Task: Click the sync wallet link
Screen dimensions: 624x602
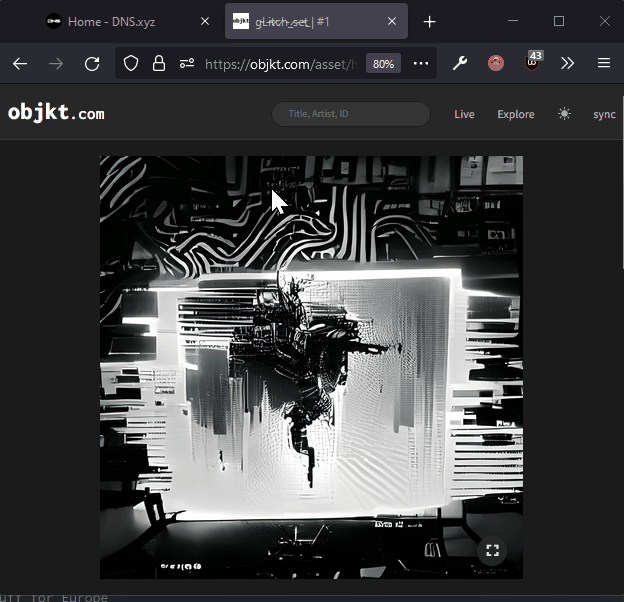Action: [x=604, y=115]
